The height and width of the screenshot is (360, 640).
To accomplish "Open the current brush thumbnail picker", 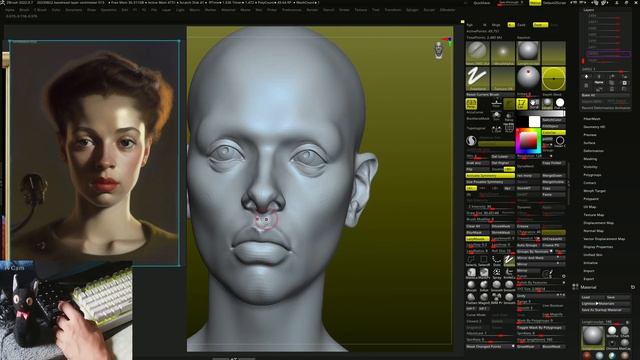I will click(478, 53).
